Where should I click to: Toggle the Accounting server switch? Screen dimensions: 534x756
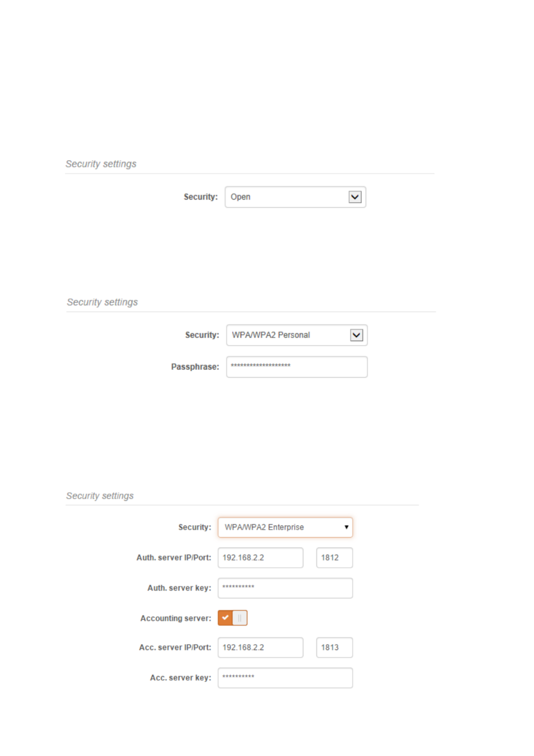(232, 617)
